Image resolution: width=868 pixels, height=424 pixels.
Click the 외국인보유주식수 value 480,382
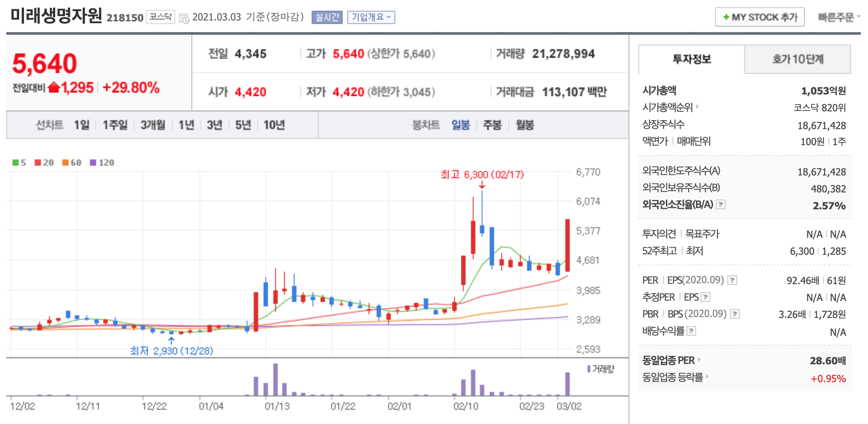click(x=828, y=189)
